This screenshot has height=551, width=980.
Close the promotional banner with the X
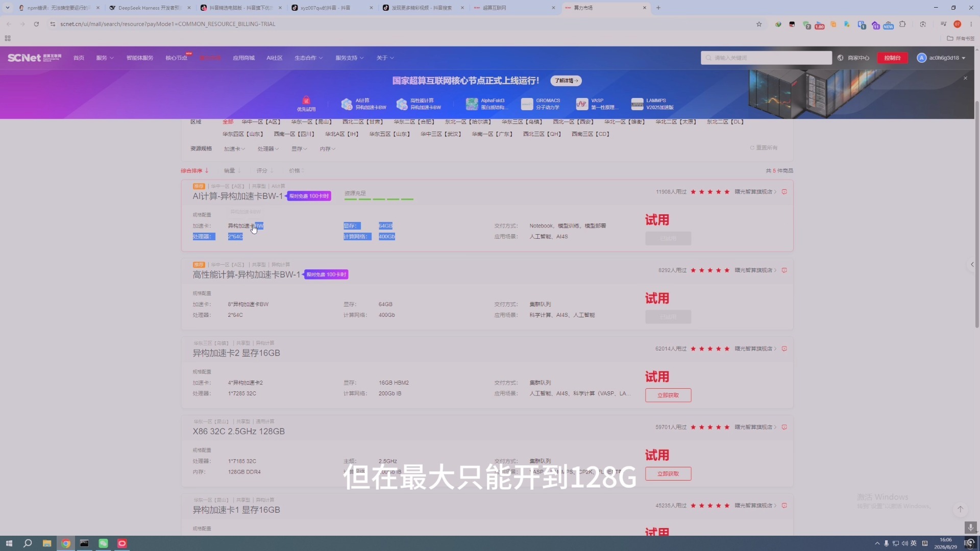965,78
